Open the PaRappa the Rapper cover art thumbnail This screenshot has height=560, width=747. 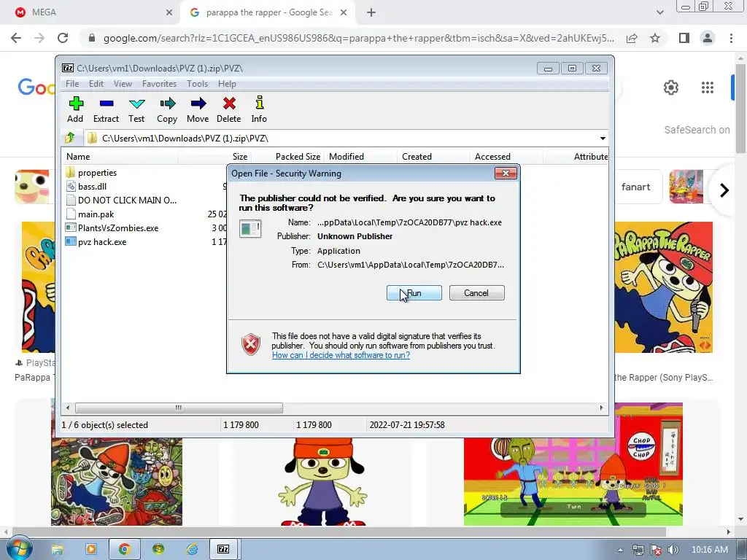click(x=663, y=287)
